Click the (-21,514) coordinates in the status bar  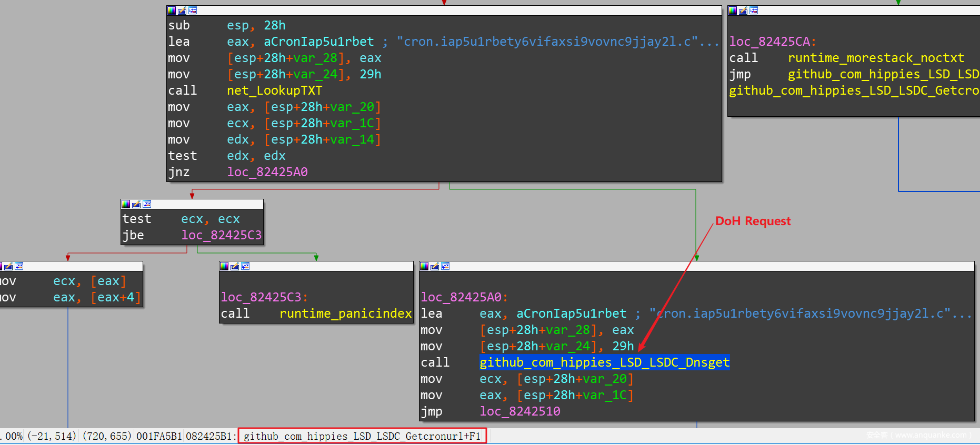click(x=52, y=436)
